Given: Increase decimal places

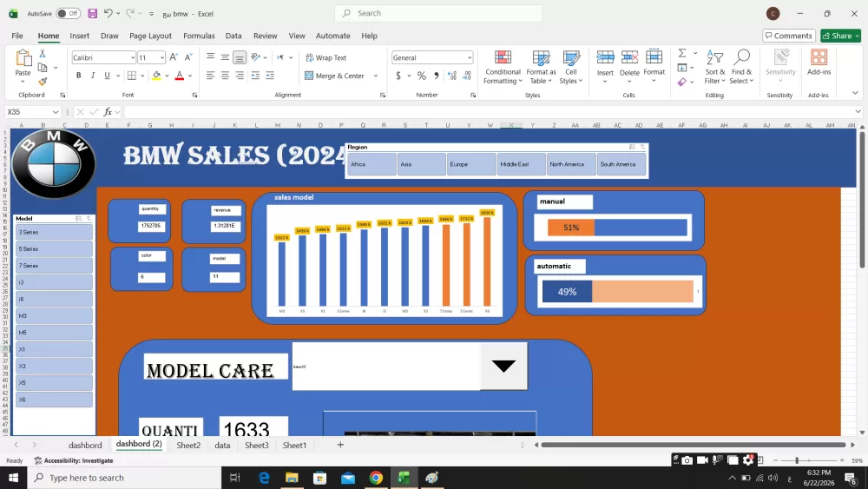Looking at the screenshot, I should (452, 76).
